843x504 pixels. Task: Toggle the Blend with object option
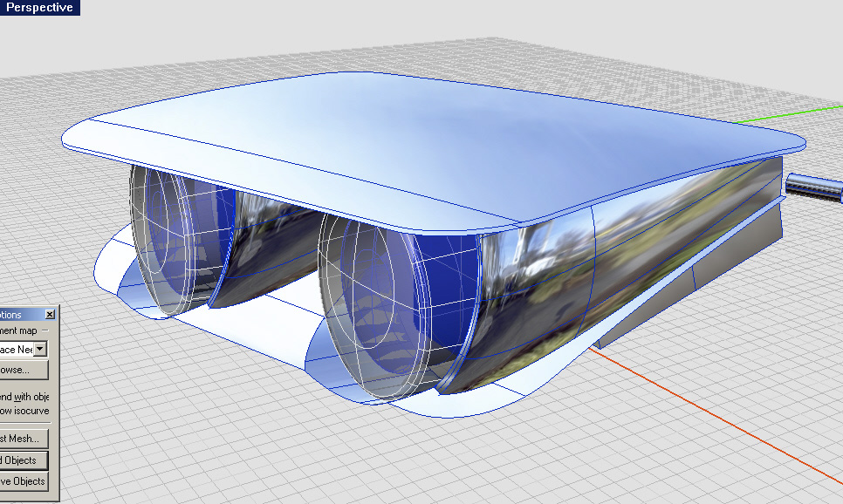[x=26, y=397]
